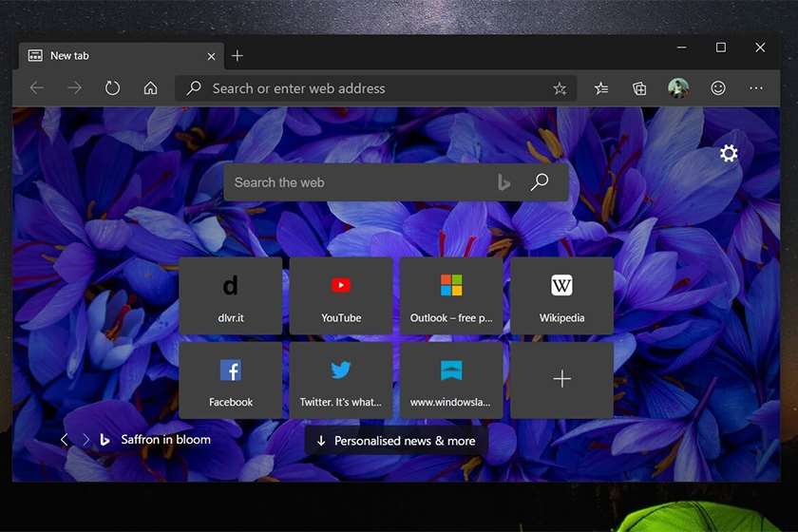Open the Collections icon in toolbar
This screenshot has width=798, height=532.
tap(639, 88)
